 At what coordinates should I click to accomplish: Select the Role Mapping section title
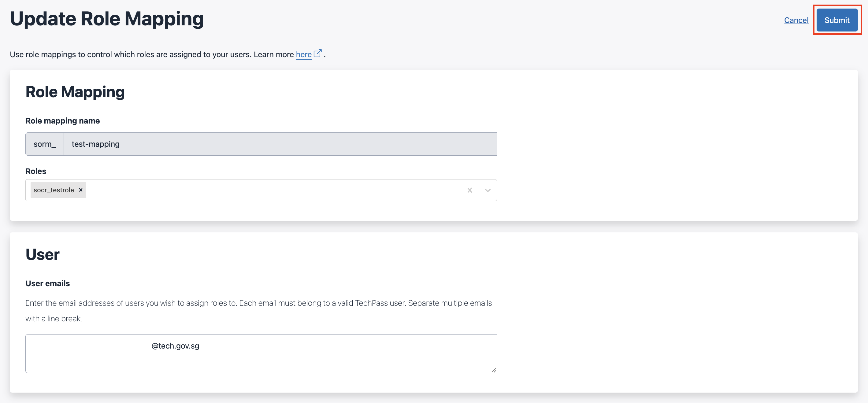pyautogui.click(x=75, y=91)
